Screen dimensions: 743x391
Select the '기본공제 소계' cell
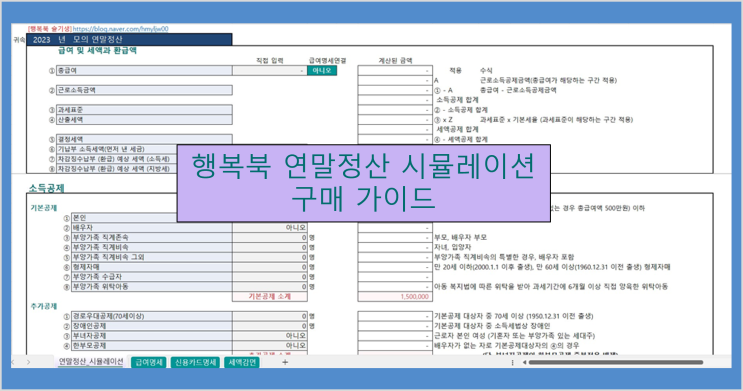(x=270, y=297)
